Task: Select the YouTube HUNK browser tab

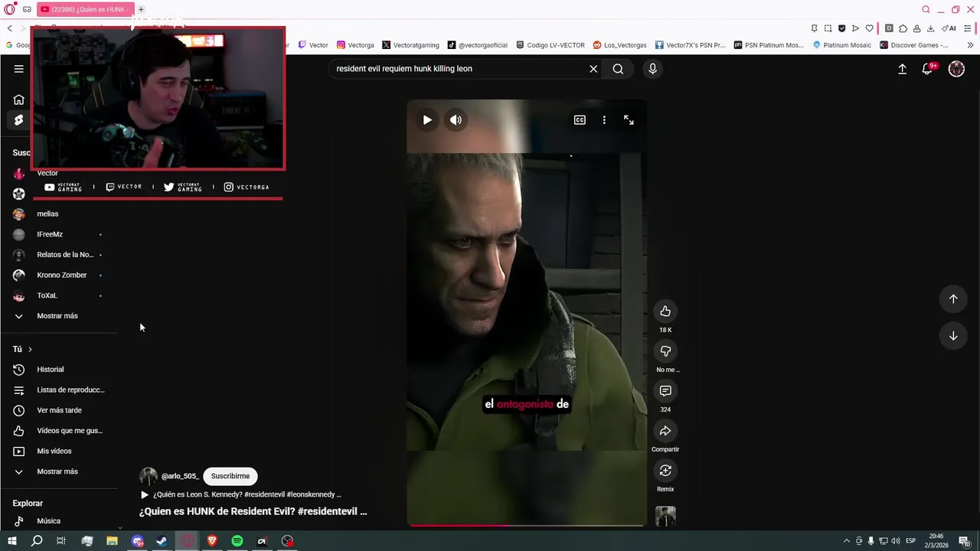Action: 84,9
